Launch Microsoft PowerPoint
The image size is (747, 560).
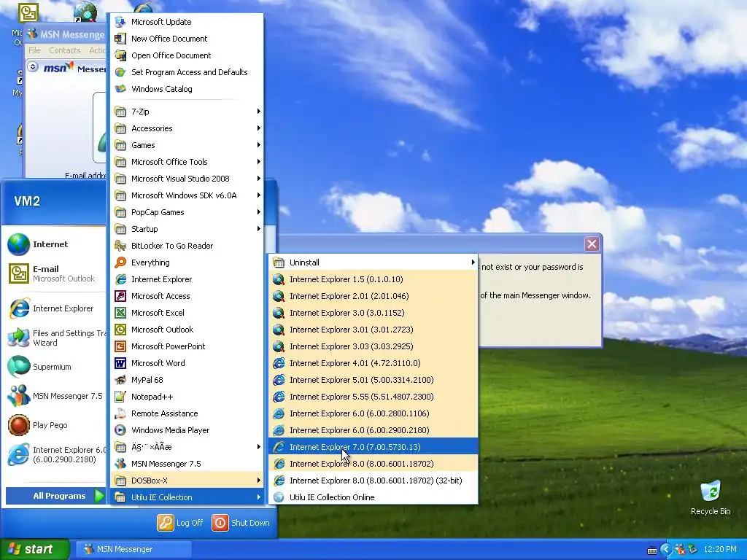click(x=187, y=346)
